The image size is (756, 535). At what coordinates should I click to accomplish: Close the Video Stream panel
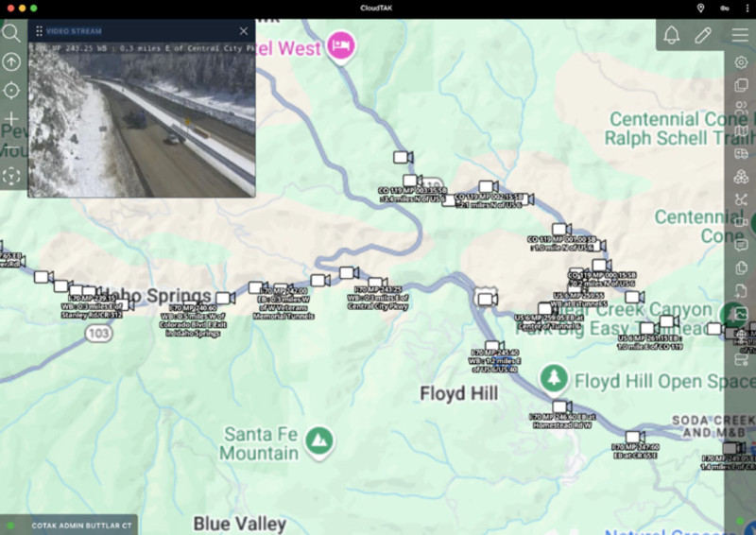[244, 31]
